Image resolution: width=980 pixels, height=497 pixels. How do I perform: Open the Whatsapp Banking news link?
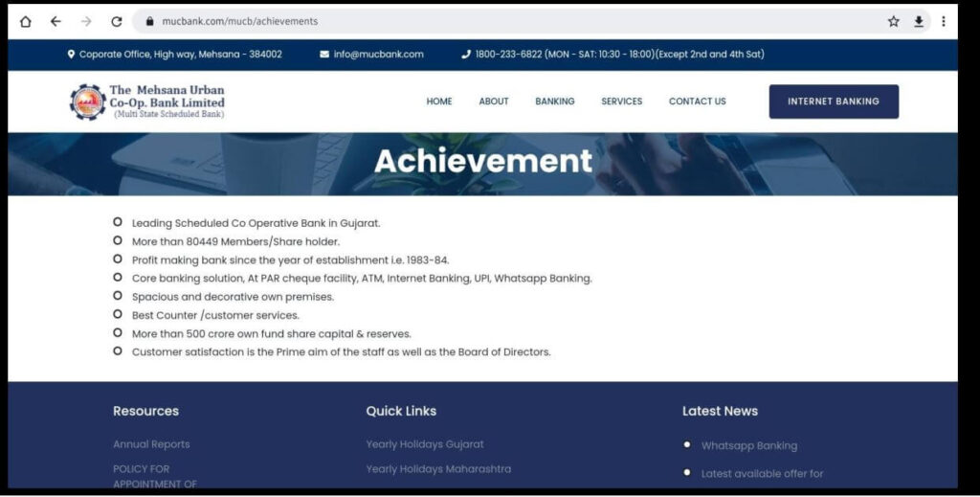click(749, 445)
